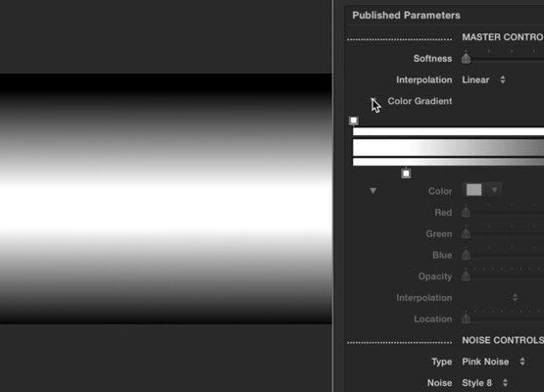Click the Opacity slider handle
Viewport: 544px width, 392px height.
click(466, 276)
